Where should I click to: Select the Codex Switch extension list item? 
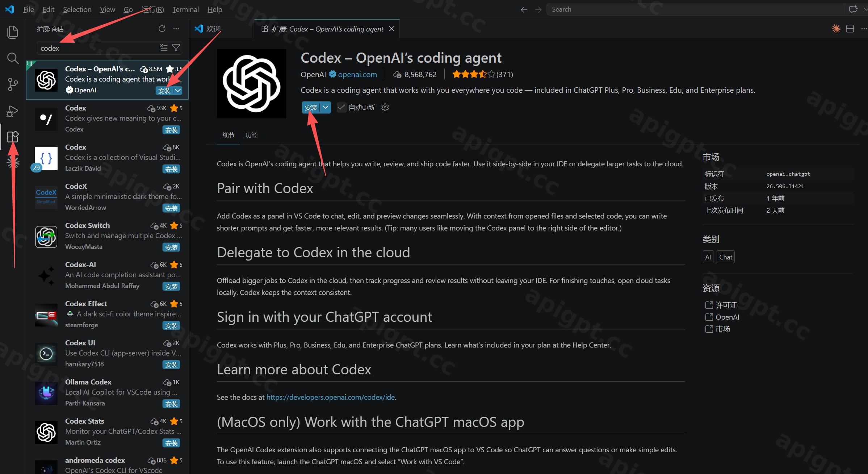(108, 236)
